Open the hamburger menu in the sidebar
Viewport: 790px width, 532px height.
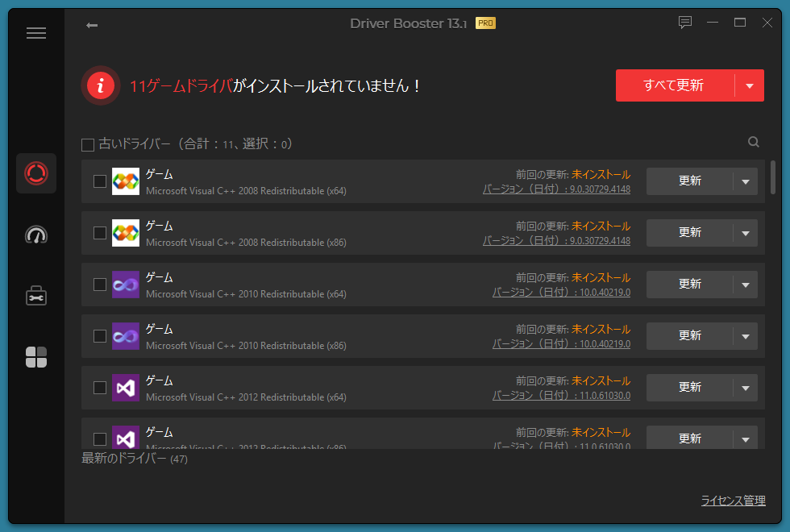tap(36, 33)
